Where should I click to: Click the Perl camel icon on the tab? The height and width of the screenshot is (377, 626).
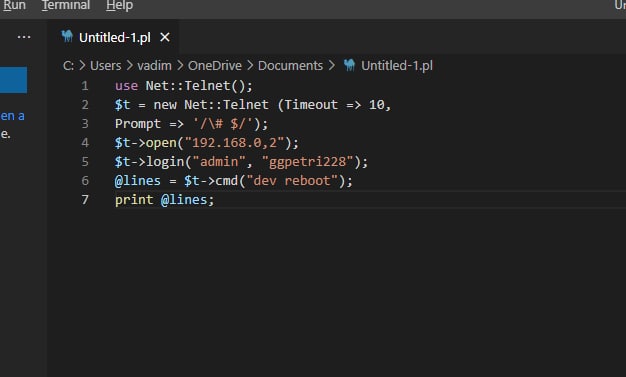pyautogui.click(x=67, y=37)
